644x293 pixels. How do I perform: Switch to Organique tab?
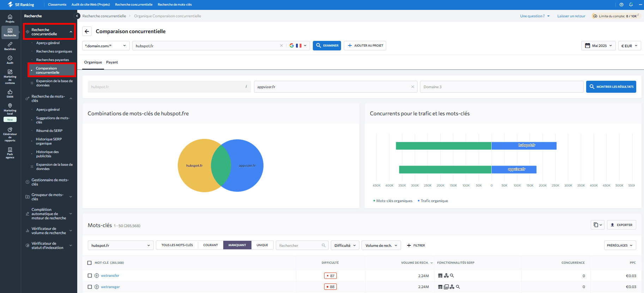tap(93, 62)
